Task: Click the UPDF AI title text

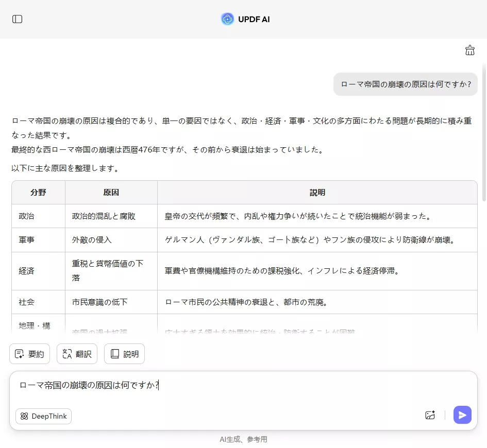Action: click(x=254, y=19)
